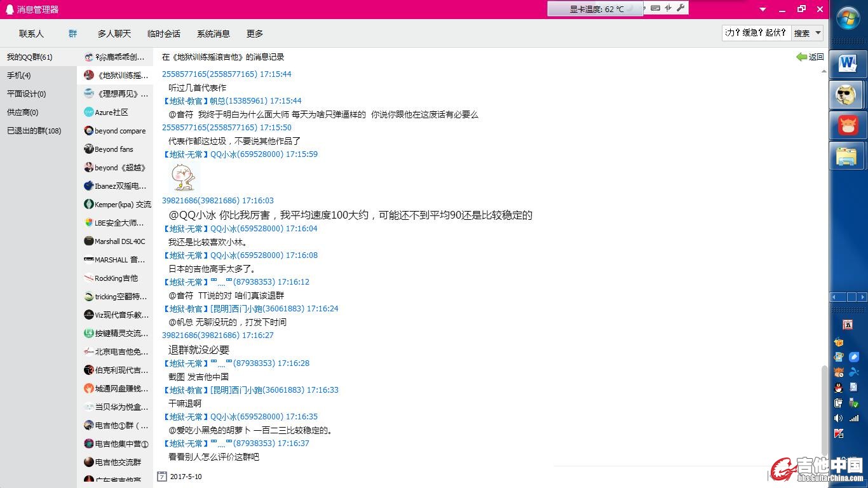868x488 pixels.
Task: Click the calendar date picker icon
Action: 162,476
